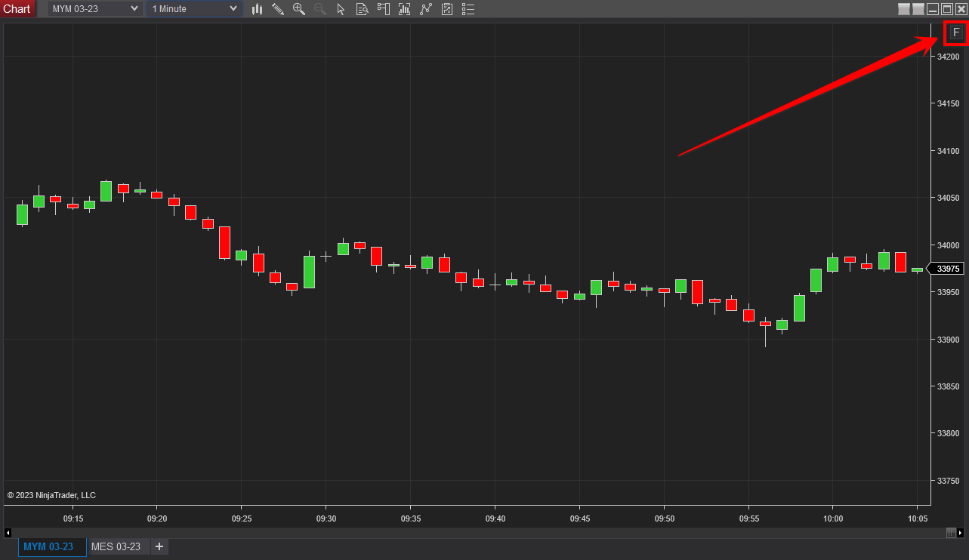Click the second grey link button in title bar

[918, 9]
